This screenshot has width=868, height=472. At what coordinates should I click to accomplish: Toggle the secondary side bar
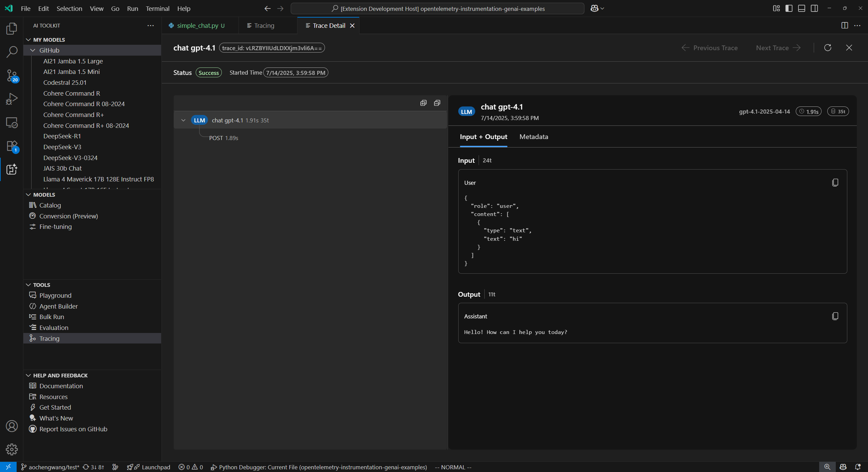pyautogui.click(x=814, y=8)
